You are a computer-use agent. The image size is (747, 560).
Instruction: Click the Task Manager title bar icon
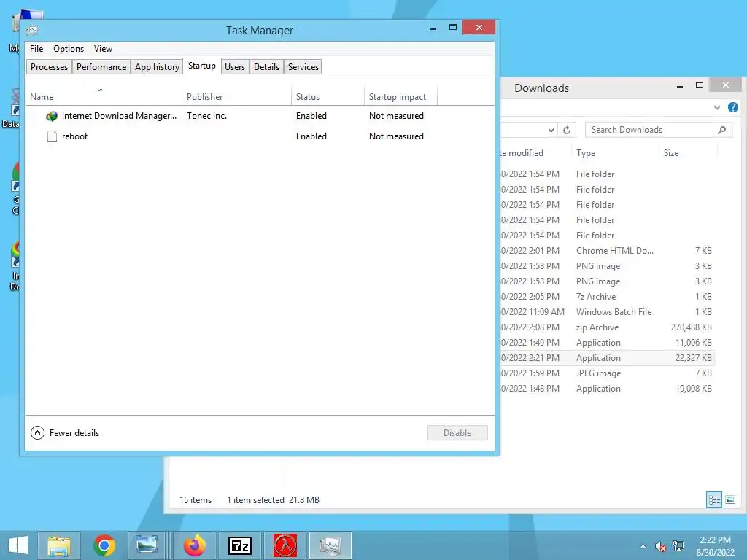(x=32, y=31)
